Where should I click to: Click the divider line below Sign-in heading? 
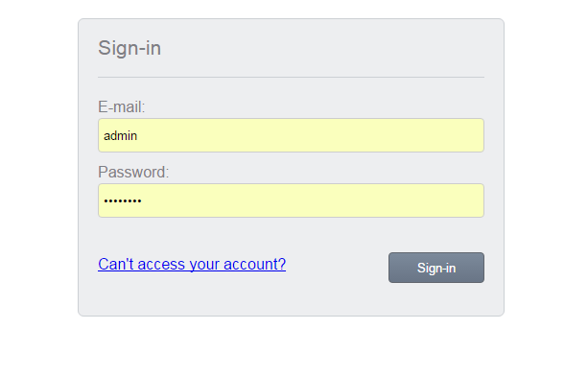point(291,78)
